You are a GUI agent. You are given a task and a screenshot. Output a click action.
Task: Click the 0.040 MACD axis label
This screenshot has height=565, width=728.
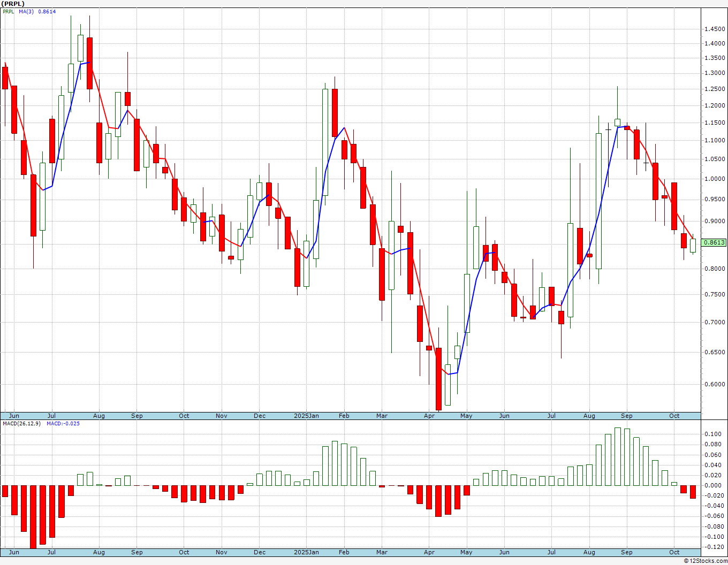[712, 465]
